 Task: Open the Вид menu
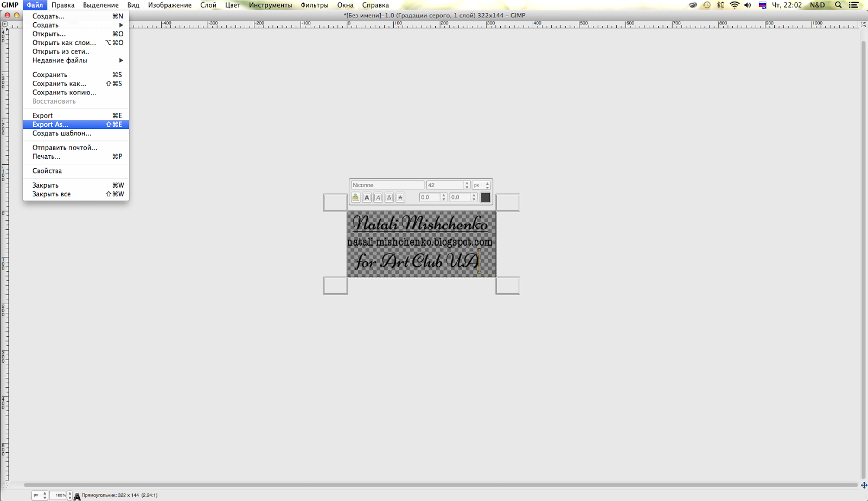[x=133, y=5]
